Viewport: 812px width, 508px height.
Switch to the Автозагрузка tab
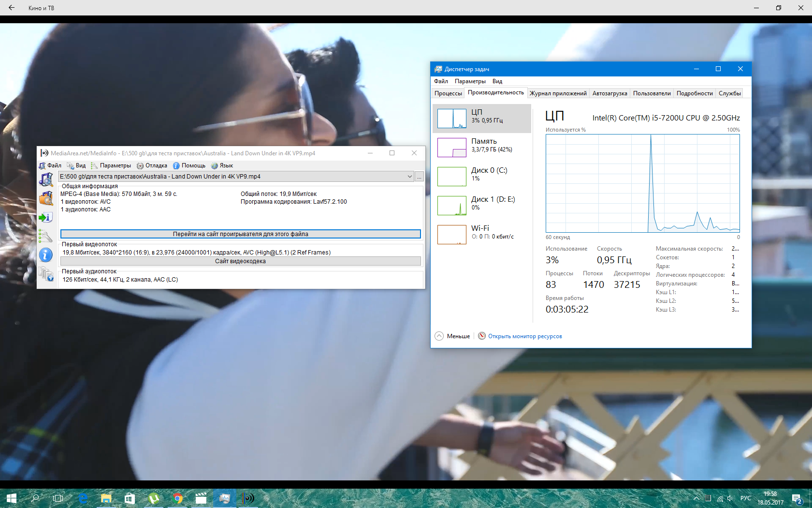[610, 93]
